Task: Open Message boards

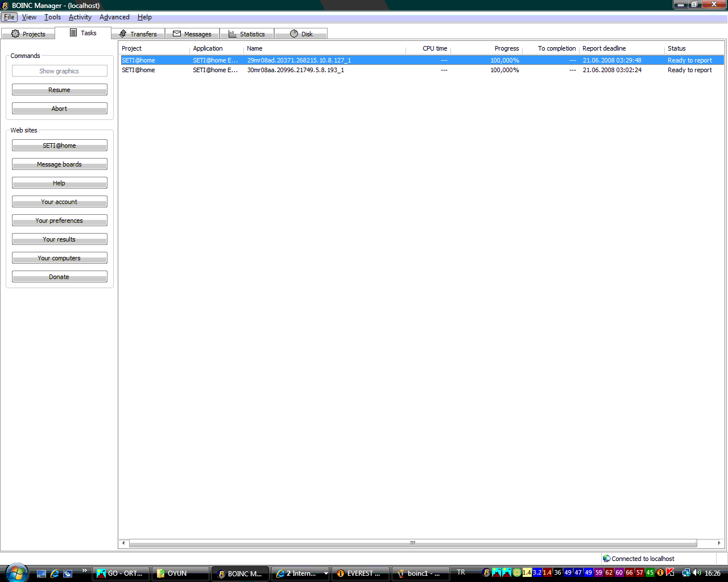Action: 59,164
